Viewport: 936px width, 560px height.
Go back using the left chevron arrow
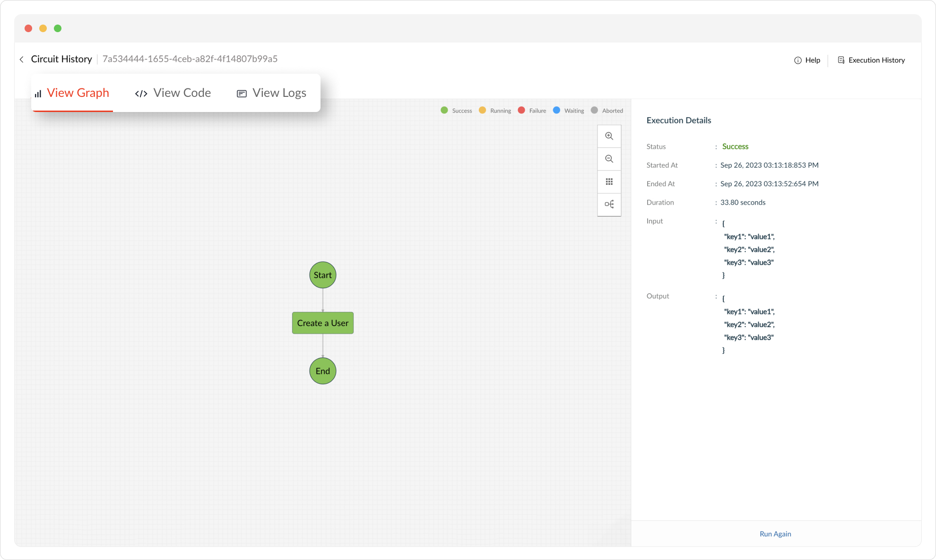(x=22, y=60)
